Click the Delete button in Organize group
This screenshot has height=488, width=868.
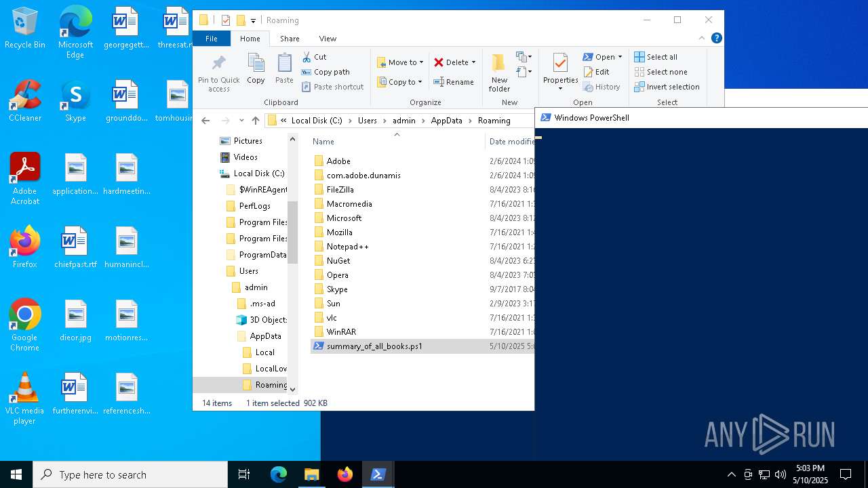coord(451,62)
